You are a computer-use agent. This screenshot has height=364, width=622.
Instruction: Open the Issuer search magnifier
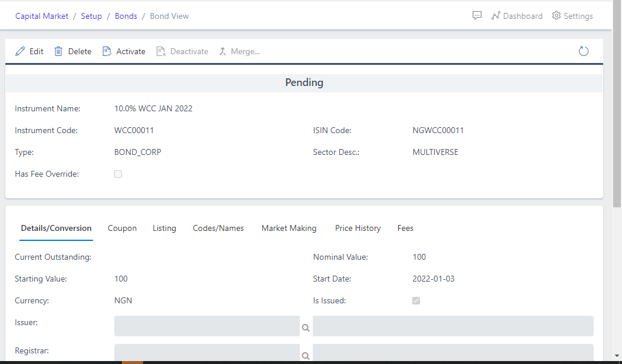click(306, 327)
